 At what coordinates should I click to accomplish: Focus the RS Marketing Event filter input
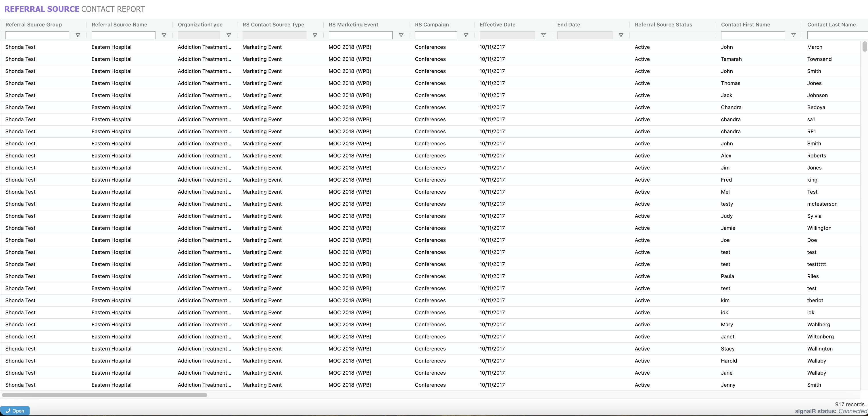(360, 35)
